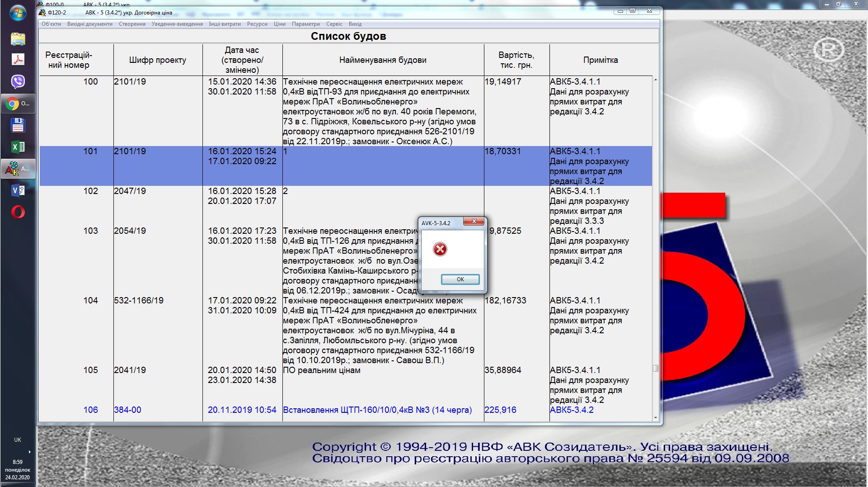Click project code 384-00
This screenshot has height=487, width=868.
coord(127,410)
